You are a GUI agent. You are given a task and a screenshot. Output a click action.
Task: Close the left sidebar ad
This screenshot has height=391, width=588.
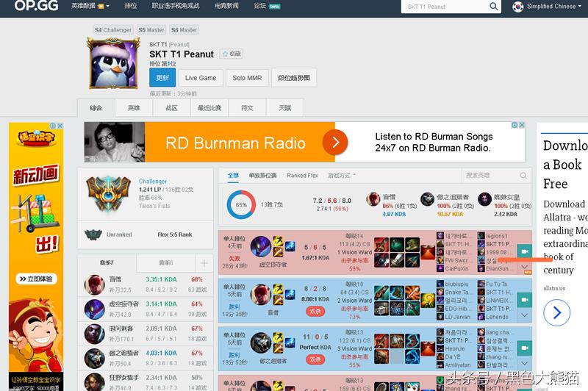[x=60, y=126]
